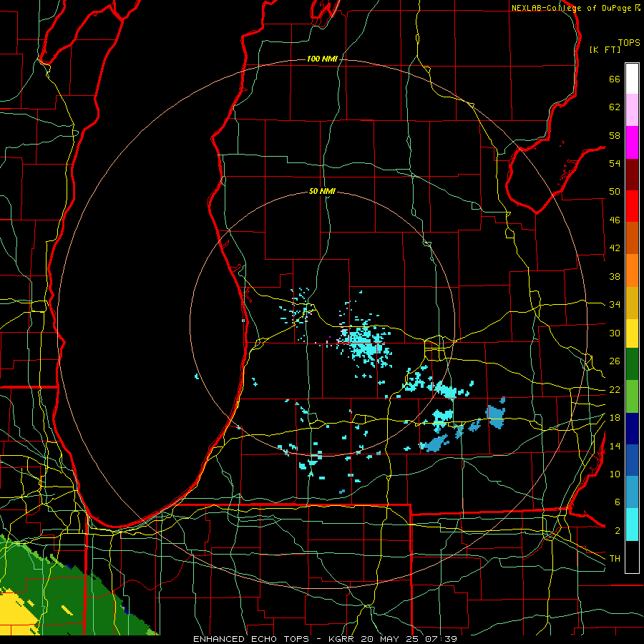Click the steel blue swatch between 10 and 6
Image resolution: width=644 pixels, height=644 pixels.
coord(632,492)
